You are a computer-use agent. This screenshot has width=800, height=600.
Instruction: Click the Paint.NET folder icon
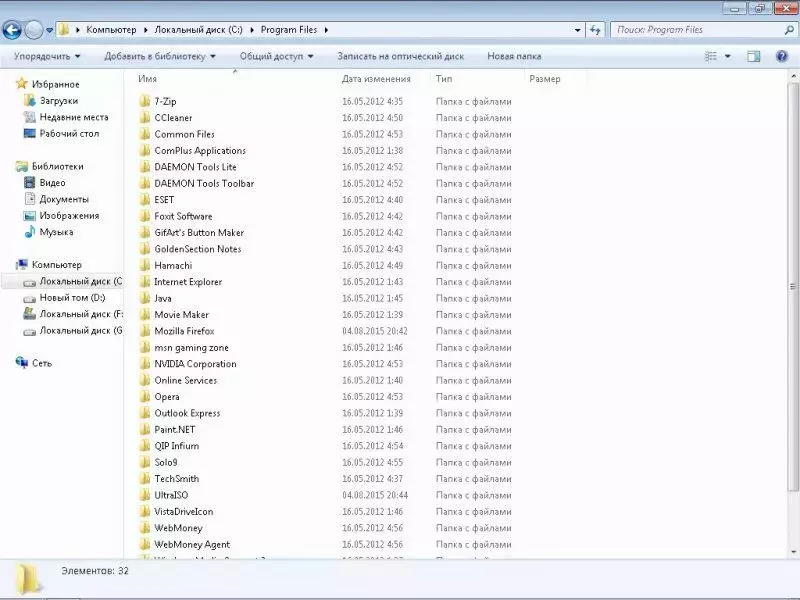145,429
